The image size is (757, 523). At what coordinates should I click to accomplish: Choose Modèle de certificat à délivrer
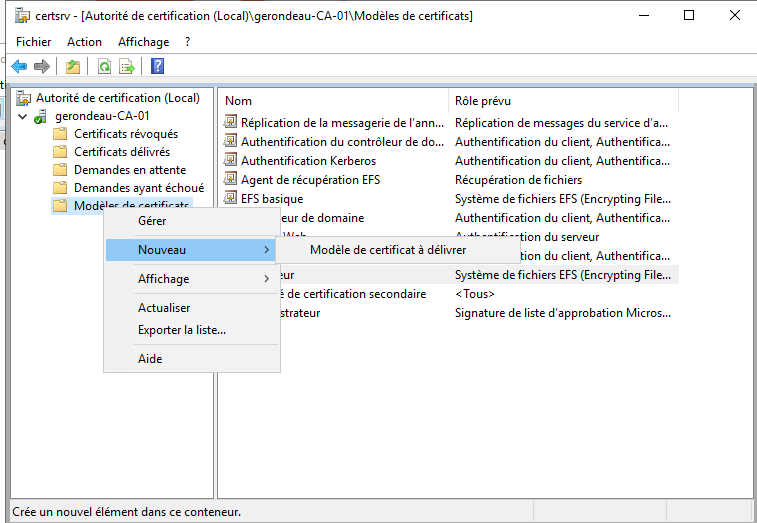[387, 250]
